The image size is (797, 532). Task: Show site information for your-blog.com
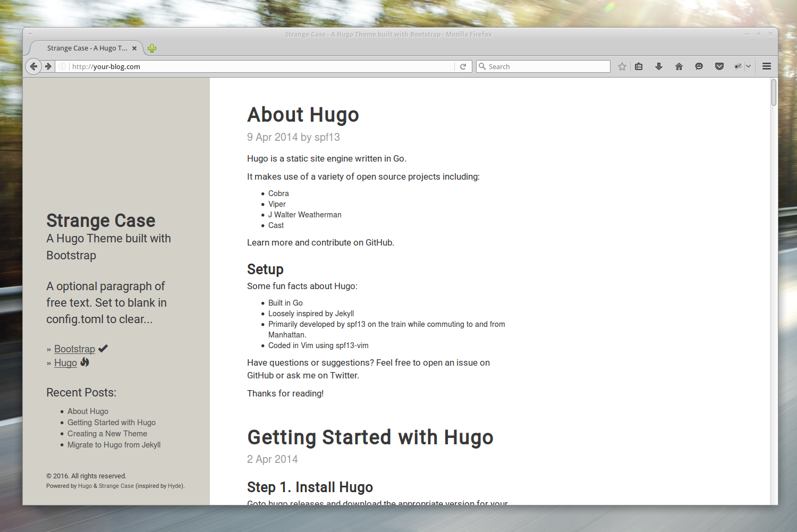coord(62,66)
